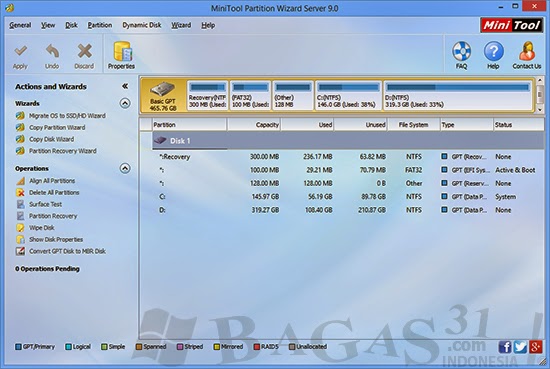Click the Contact Us icon
This screenshot has height=369, width=550.
click(527, 52)
